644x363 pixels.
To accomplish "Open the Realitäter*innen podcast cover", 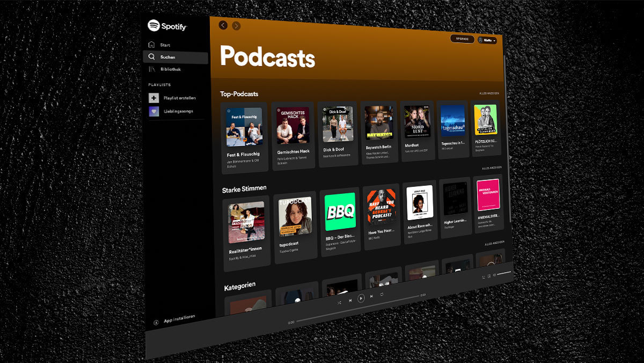I will (247, 223).
